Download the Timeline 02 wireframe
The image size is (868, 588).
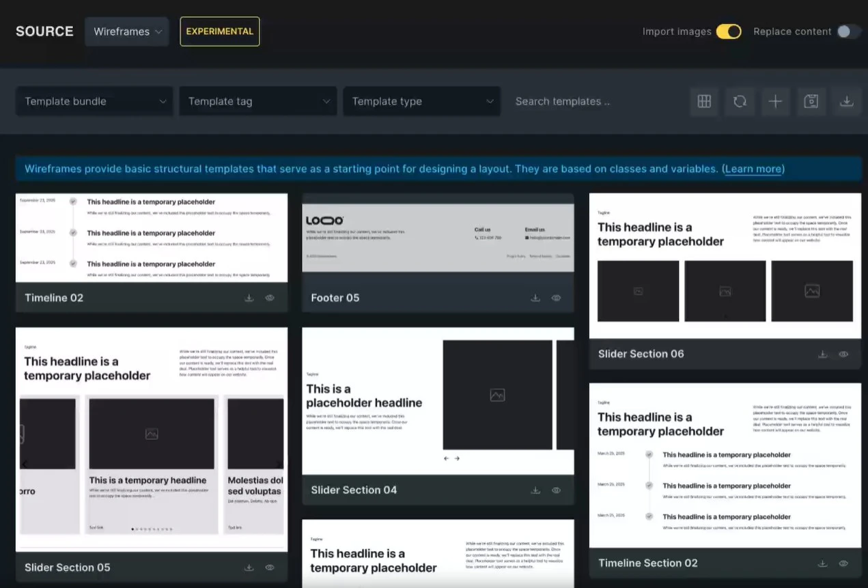(x=249, y=298)
